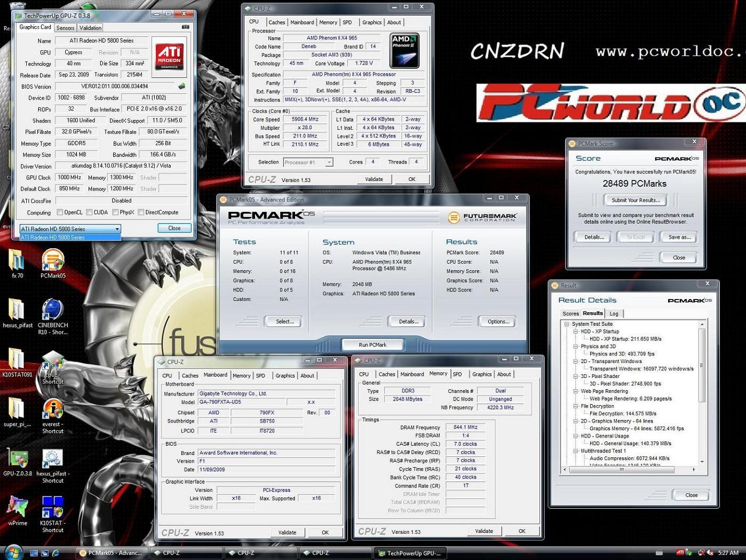Viewport: 746px width, 560px height.
Task: Toggle the DirectCompute checkbox in GPU-Z
Action: [x=141, y=212]
